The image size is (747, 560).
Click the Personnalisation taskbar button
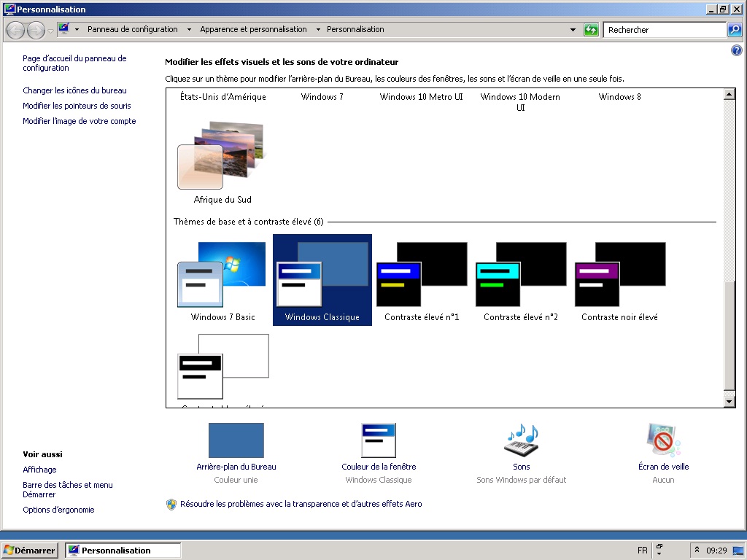[x=123, y=551]
